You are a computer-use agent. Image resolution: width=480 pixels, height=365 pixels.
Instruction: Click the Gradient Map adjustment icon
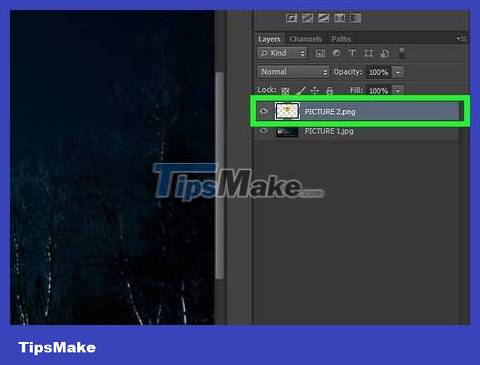[x=355, y=18]
